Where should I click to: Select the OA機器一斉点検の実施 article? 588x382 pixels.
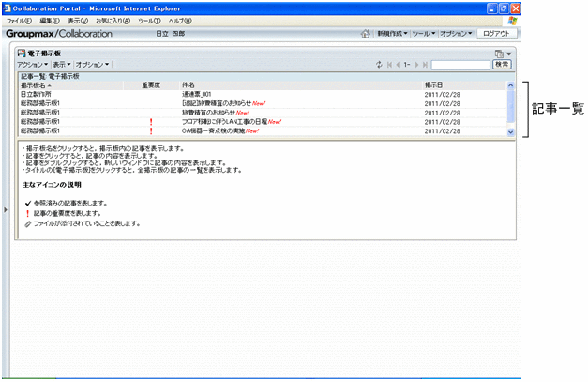click(x=214, y=131)
